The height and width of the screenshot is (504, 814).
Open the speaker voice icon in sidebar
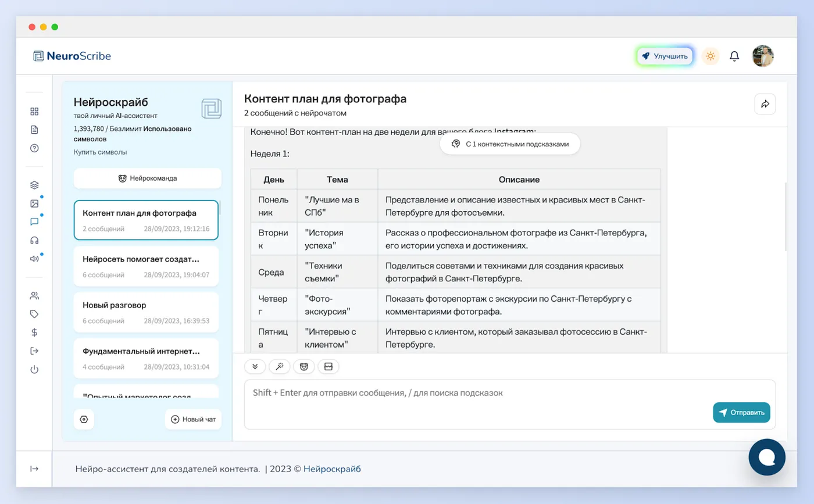[34, 259]
